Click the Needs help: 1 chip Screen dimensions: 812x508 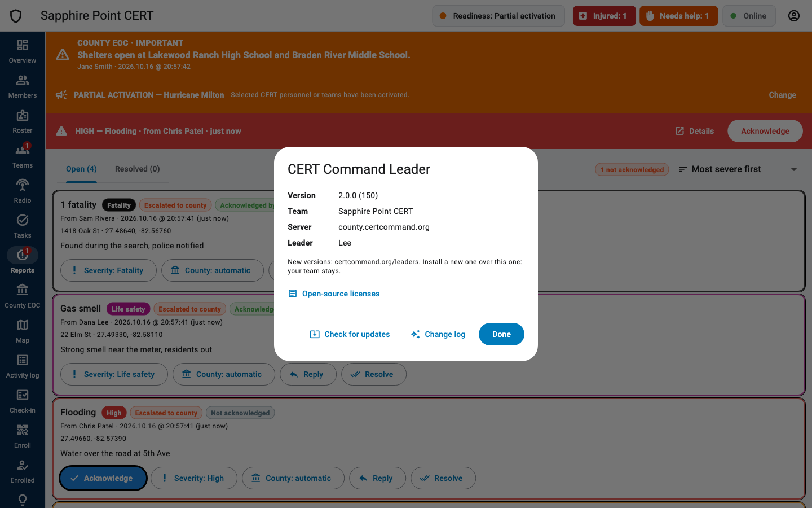pos(678,16)
